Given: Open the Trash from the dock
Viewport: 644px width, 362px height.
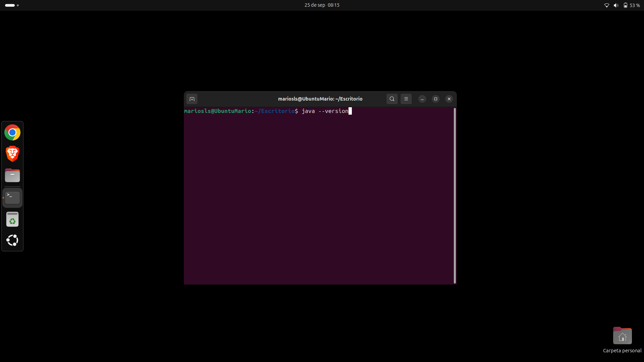Looking at the screenshot, I should point(12,220).
